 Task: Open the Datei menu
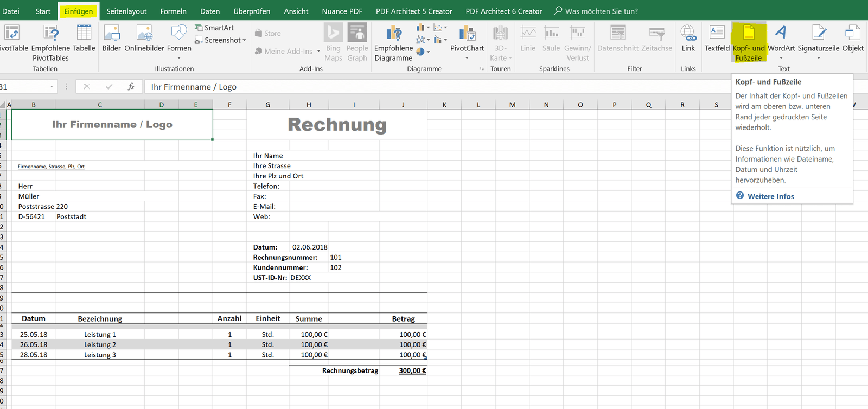[11, 11]
